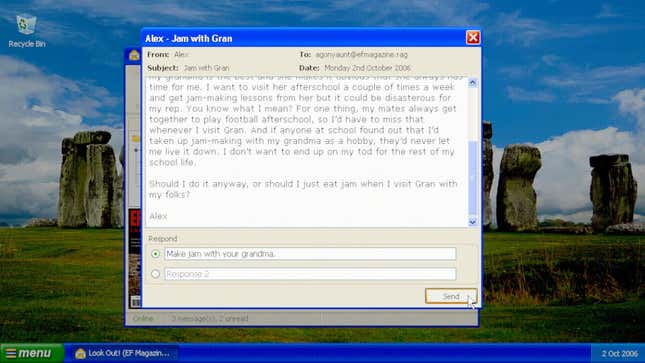Viewport: 645px width, 363px height.
Task: Click the Response 2 text field
Action: [310, 274]
